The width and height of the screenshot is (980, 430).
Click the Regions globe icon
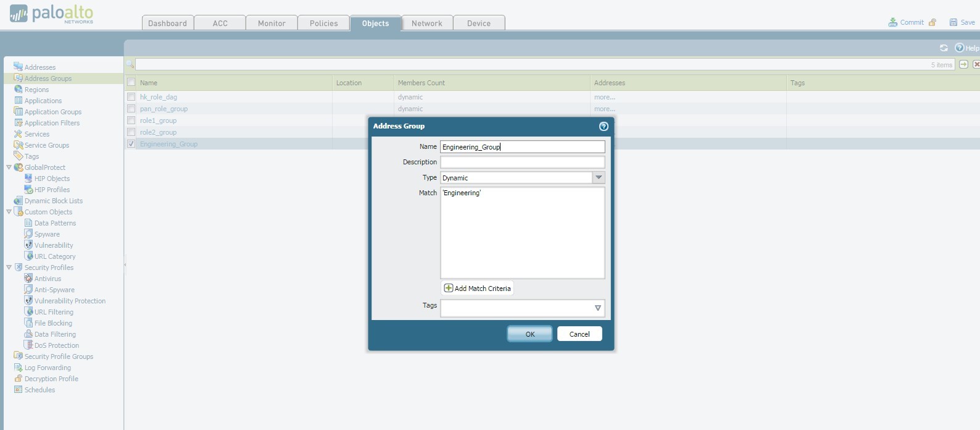(18, 89)
